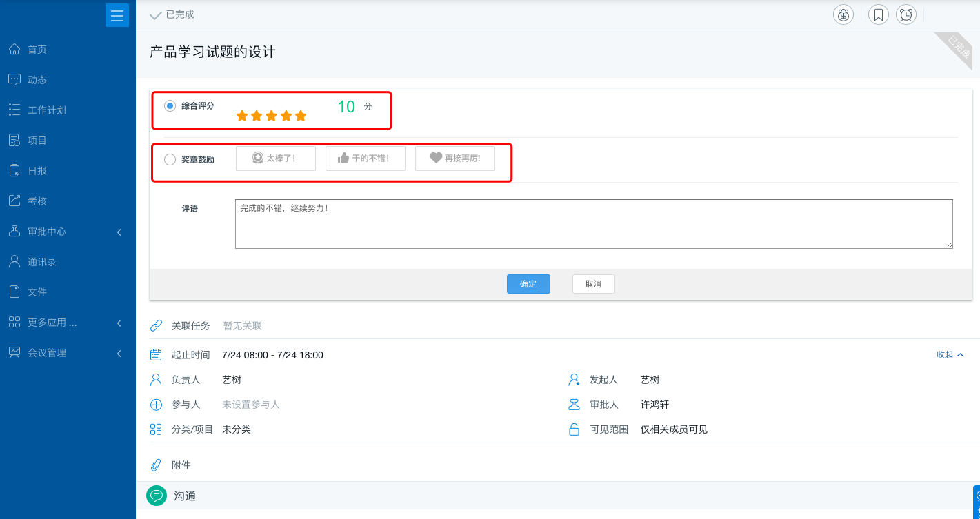Click the bookmark icon in top bar

click(879, 14)
